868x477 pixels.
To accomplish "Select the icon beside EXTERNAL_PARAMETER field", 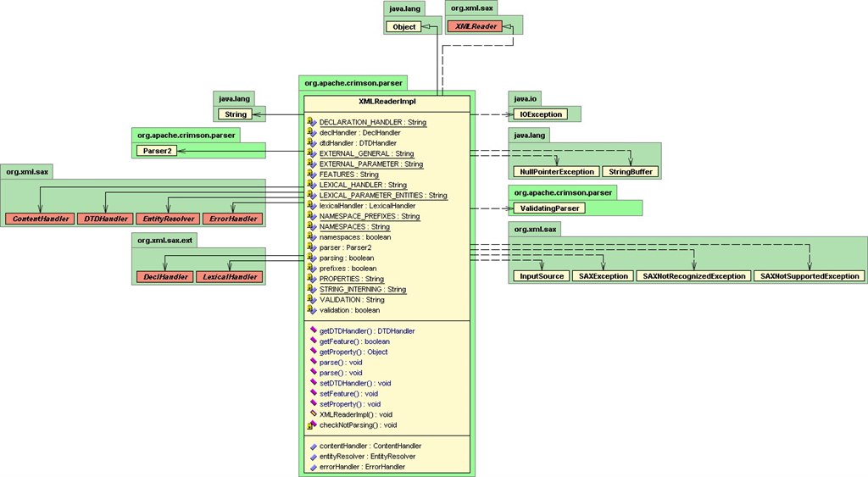I will [x=312, y=164].
